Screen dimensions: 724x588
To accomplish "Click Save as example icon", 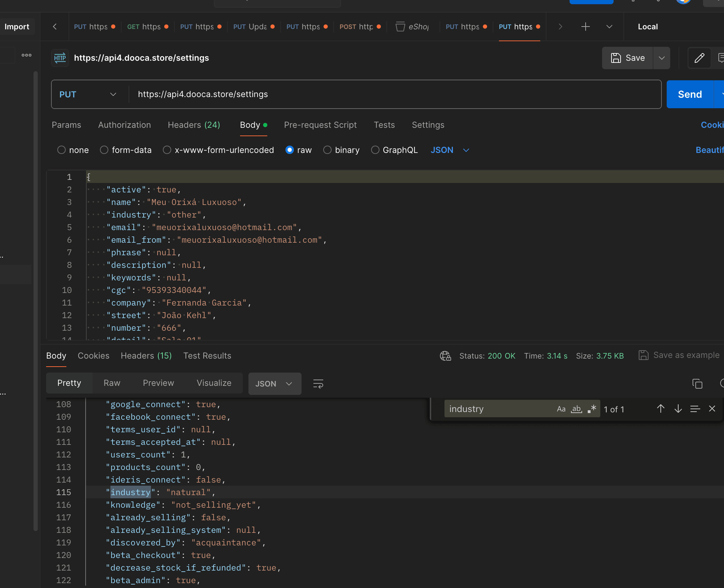I will click(643, 355).
